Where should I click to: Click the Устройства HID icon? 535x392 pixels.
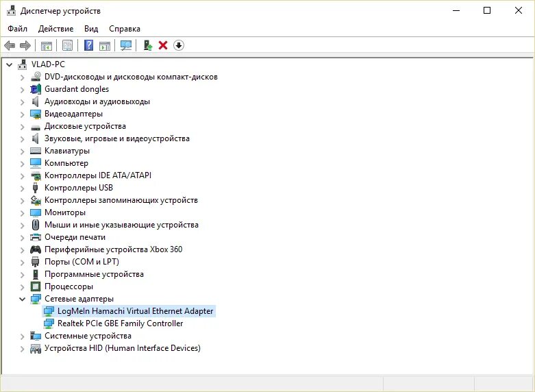pyautogui.click(x=36, y=348)
